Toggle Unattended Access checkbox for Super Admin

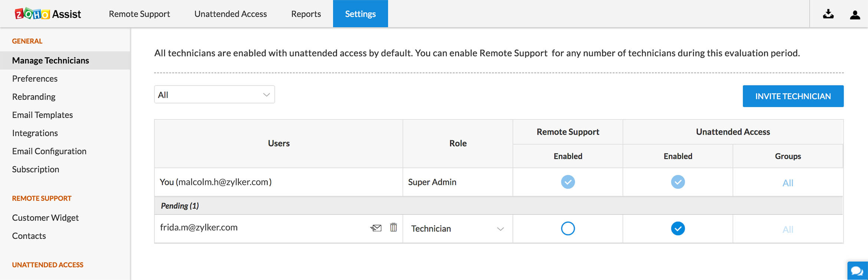[678, 182]
